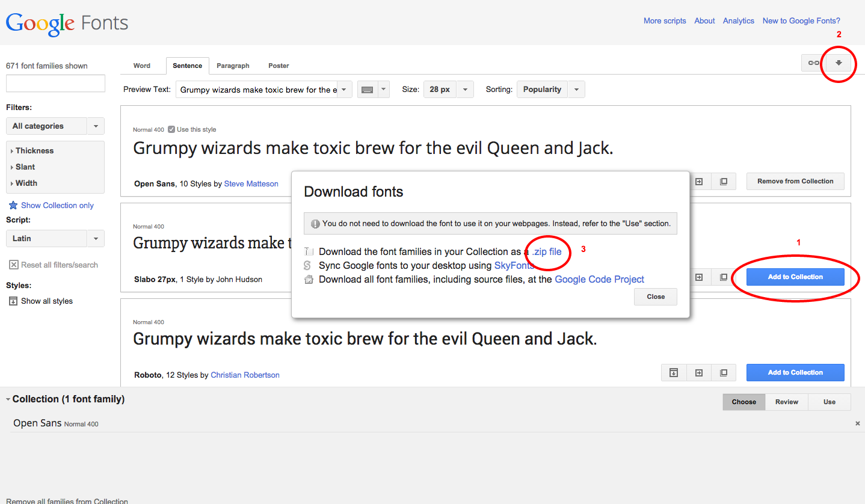Select the Choose step in the Collection
This screenshot has width=865, height=504.
pos(744,402)
